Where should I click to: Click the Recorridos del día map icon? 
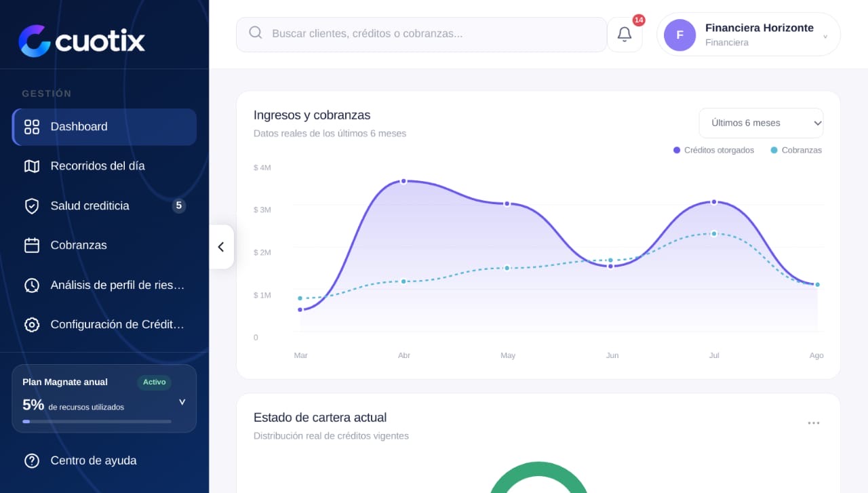pos(32,166)
